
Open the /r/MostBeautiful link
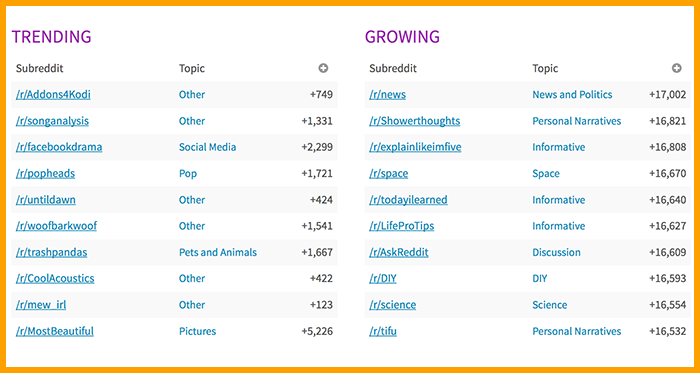click(54, 332)
